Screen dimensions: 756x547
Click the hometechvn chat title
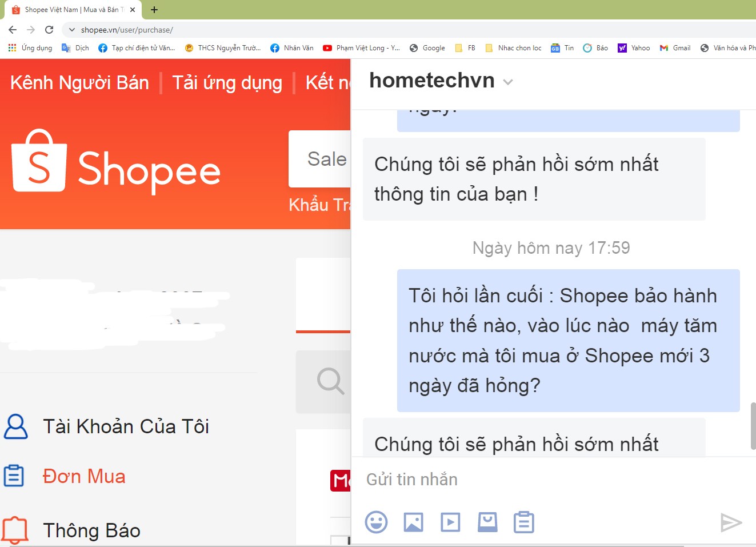pyautogui.click(x=432, y=81)
